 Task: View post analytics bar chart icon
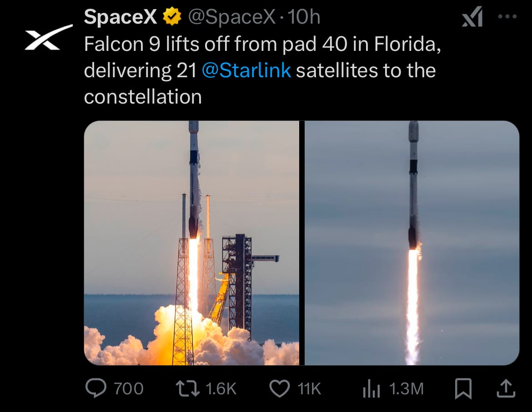371,388
